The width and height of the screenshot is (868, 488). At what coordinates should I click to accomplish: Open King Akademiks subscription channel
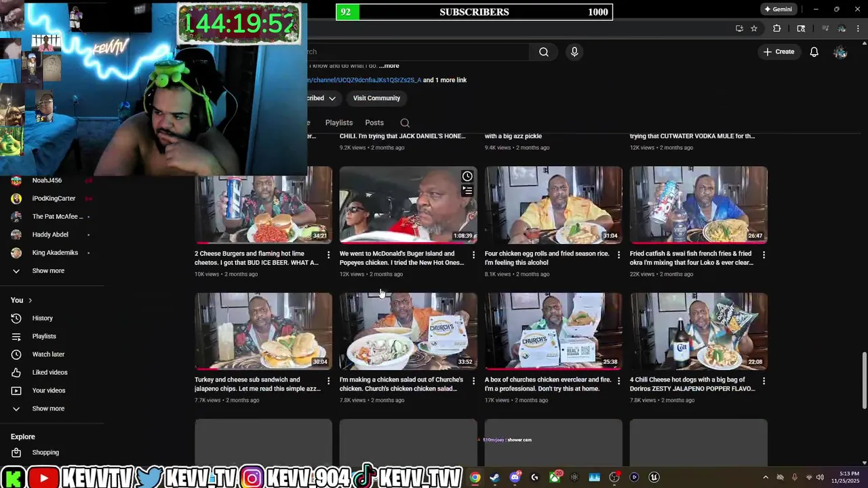point(55,253)
